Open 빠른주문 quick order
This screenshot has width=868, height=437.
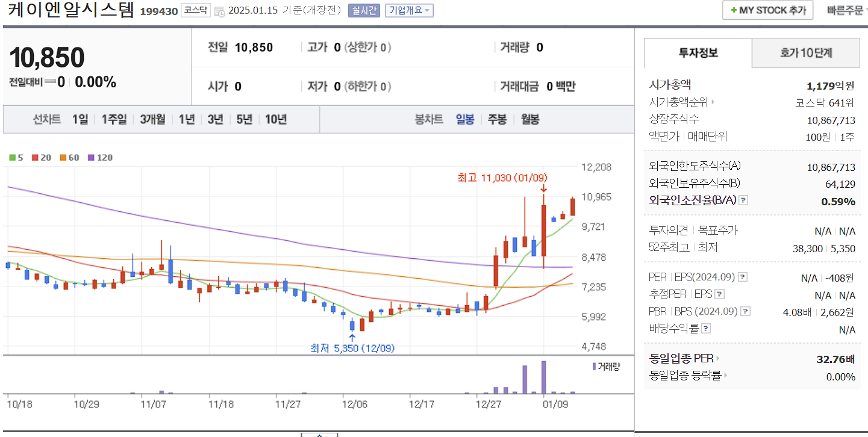click(x=846, y=10)
